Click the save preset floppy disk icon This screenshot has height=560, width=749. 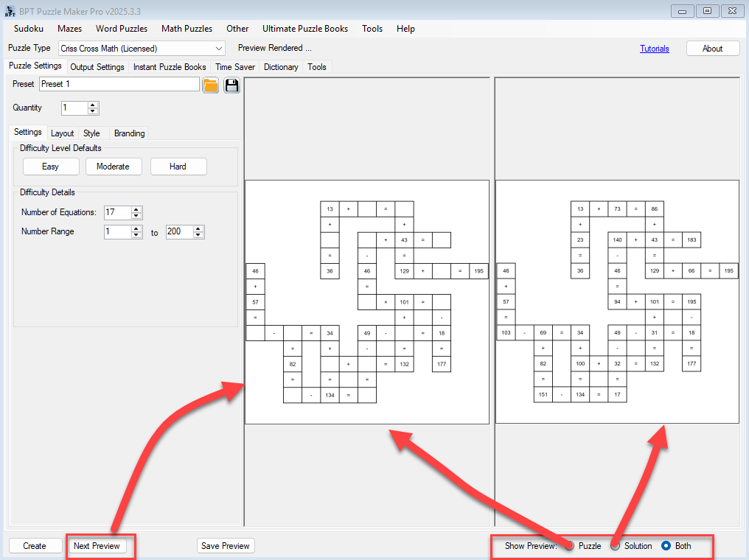[x=231, y=85]
